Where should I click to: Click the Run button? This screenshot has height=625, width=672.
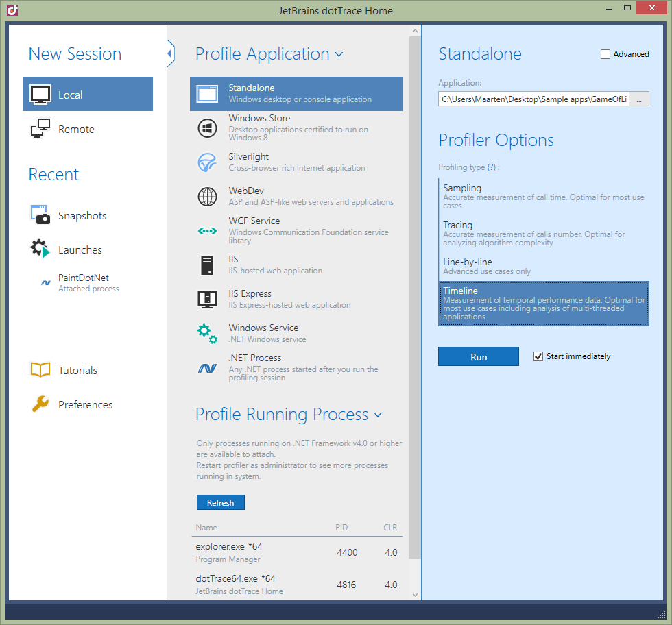(x=479, y=356)
